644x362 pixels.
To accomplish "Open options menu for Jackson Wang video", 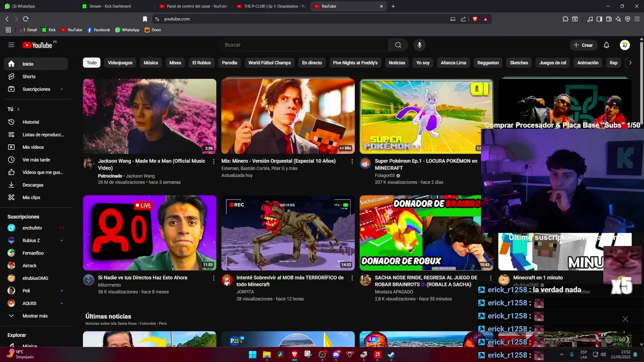I will (x=213, y=161).
